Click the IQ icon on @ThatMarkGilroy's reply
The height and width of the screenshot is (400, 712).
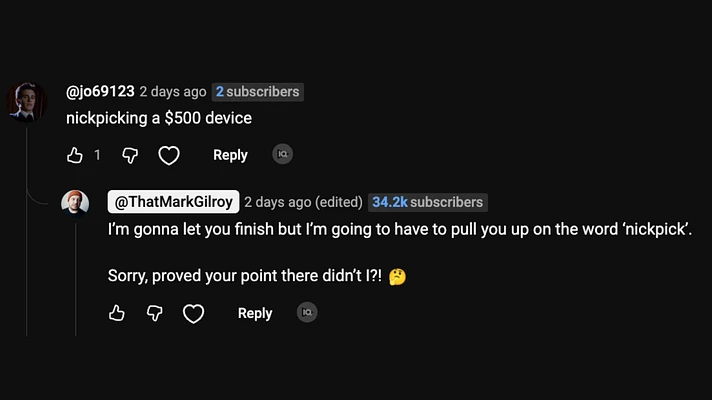307,312
